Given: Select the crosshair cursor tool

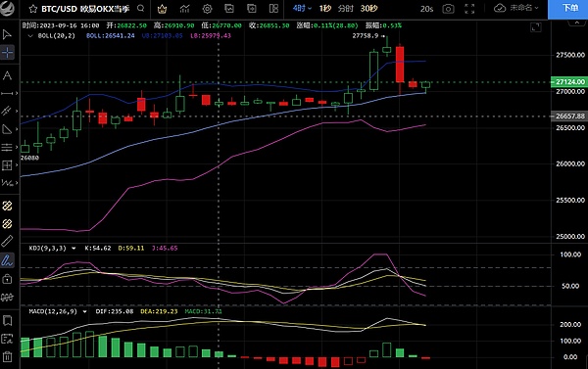Looking at the screenshot, I should 7,53.
